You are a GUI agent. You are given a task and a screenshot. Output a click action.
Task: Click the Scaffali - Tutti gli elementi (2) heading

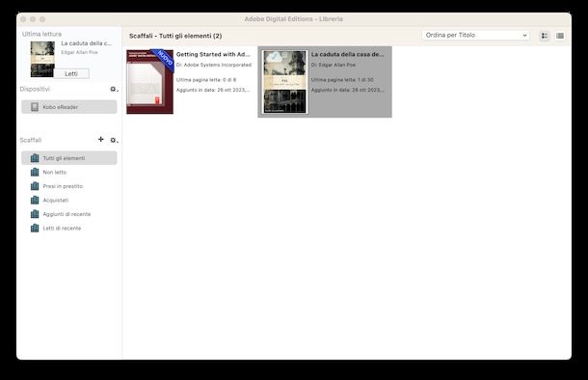175,36
